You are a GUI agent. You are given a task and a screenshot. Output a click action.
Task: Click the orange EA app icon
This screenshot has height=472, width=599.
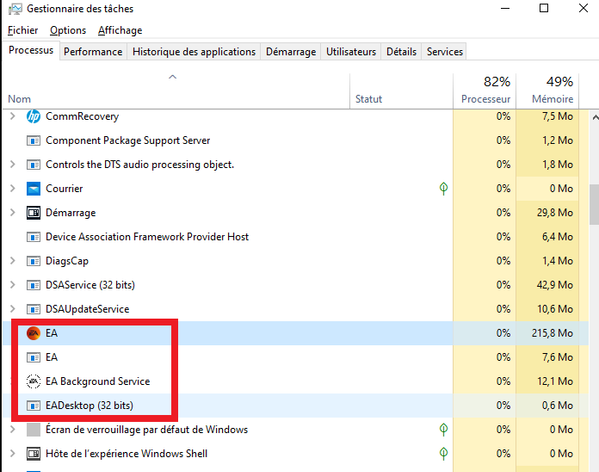point(33,333)
